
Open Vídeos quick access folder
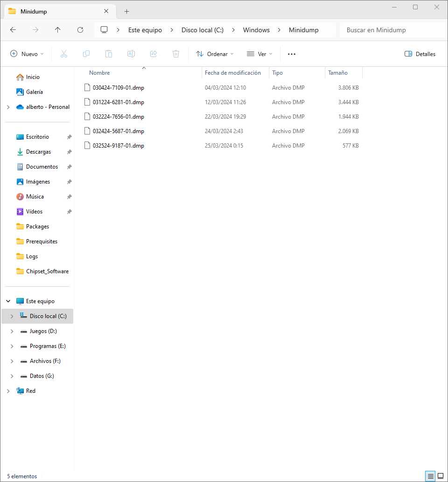(x=29, y=212)
